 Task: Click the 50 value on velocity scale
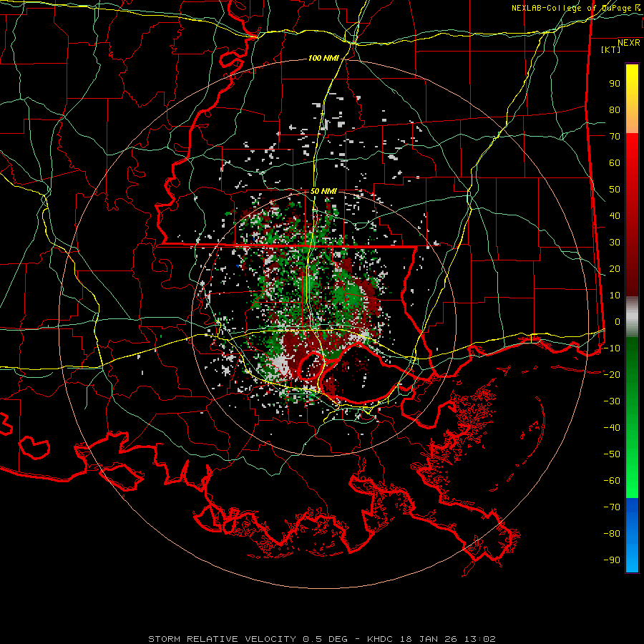615,190
